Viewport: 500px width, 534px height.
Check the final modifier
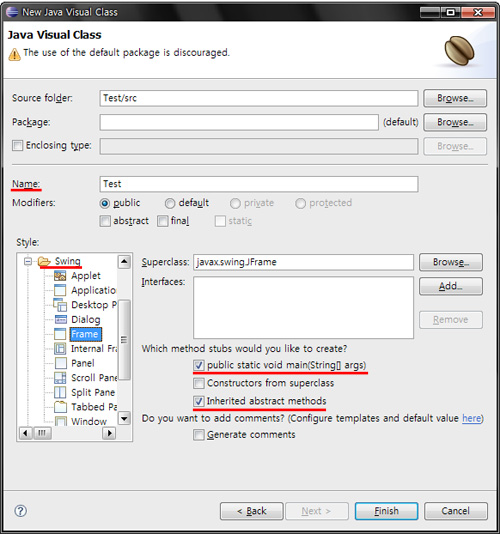[x=162, y=221]
